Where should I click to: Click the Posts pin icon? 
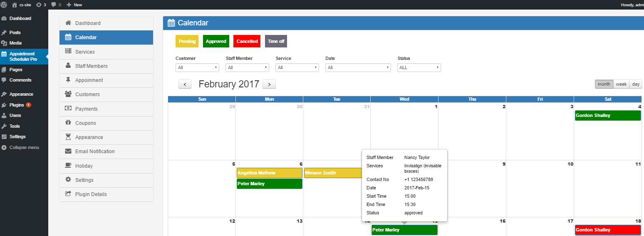click(4, 32)
